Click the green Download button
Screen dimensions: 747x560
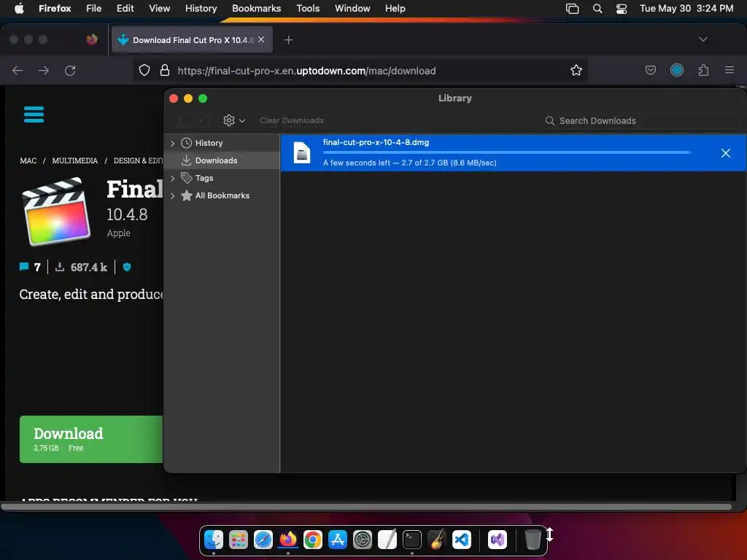(x=91, y=439)
